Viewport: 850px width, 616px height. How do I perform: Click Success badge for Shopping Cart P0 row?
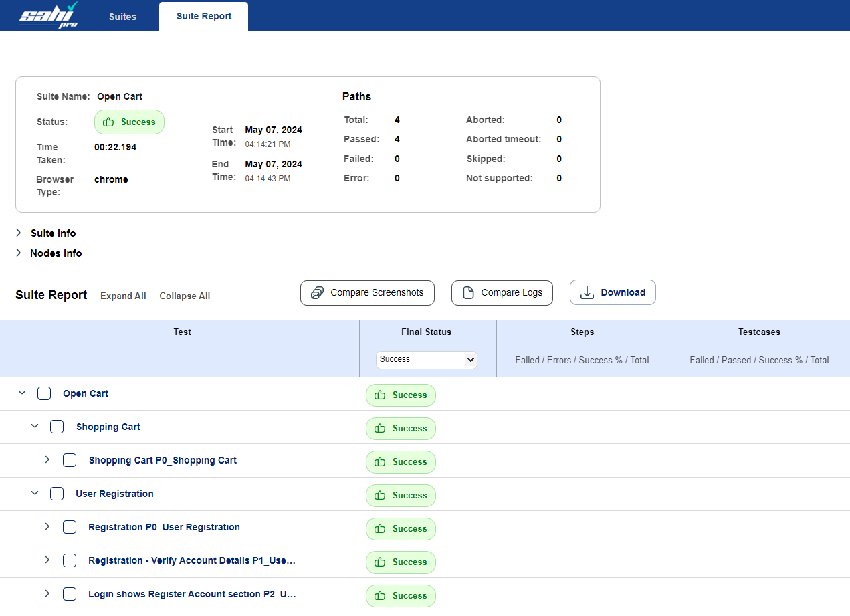[x=401, y=462]
